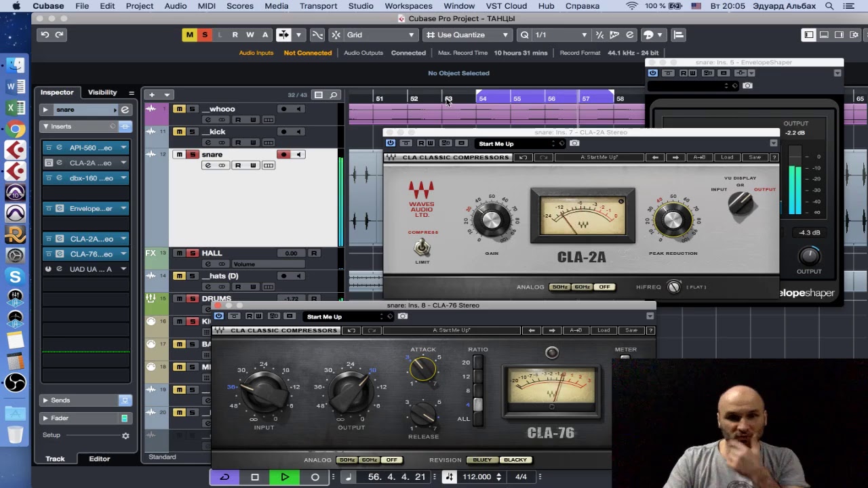Open the Project menu
Image resolution: width=868 pixels, height=488 pixels.
(x=140, y=6)
